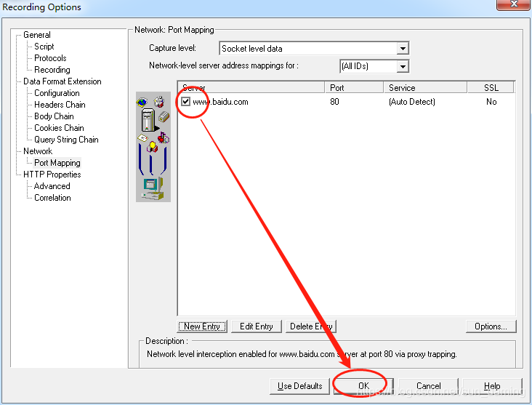532x405 pixels.
Task: Open Query String Chain item
Action: [67, 140]
